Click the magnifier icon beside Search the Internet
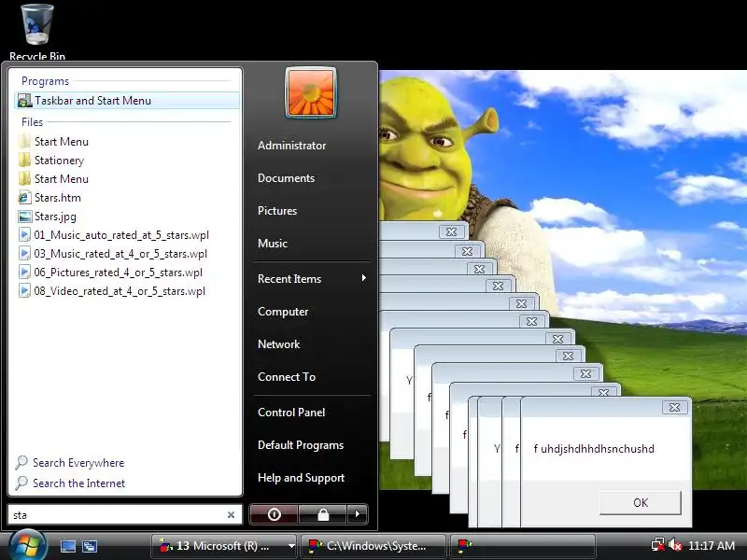This screenshot has height=560, width=747. pos(21,483)
